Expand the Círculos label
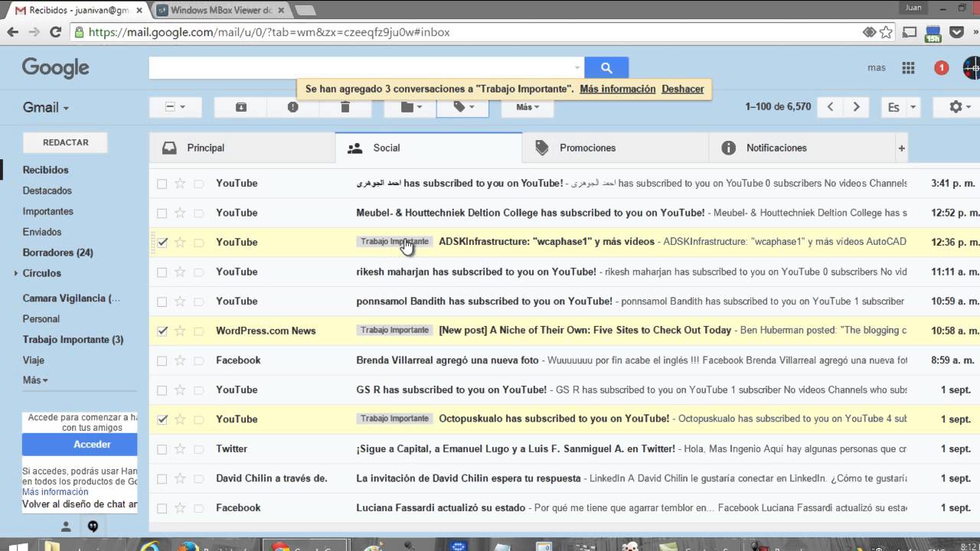980x551 pixels. [15, 273]
